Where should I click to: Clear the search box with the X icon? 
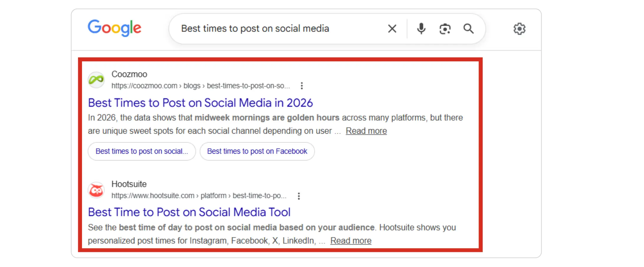click(392, 29)
